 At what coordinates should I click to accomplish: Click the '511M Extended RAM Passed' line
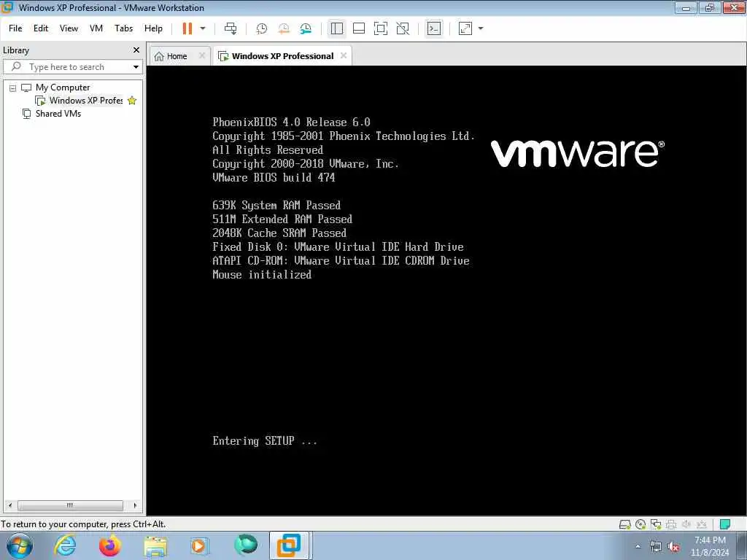(282, 219)
